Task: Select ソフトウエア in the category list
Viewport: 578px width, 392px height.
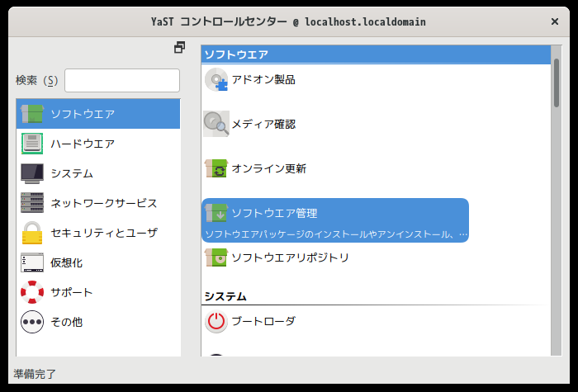Action: coord(98,114)
